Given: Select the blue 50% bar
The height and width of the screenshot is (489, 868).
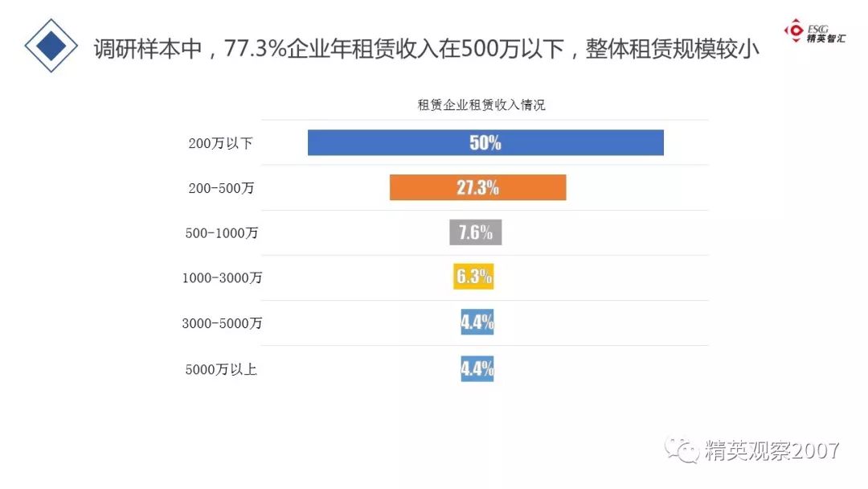Looking at the screenshot, I should [485, 143].
